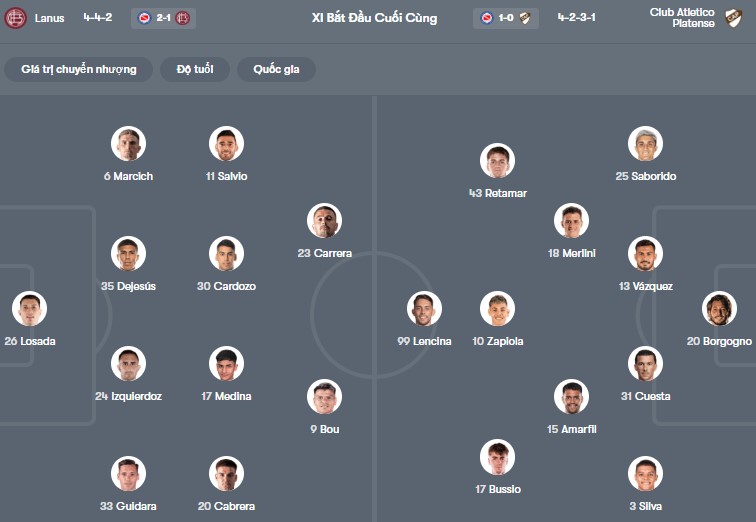The image size is (756, 522).
Task: Click Guidara's player photo
Action: 128,474
